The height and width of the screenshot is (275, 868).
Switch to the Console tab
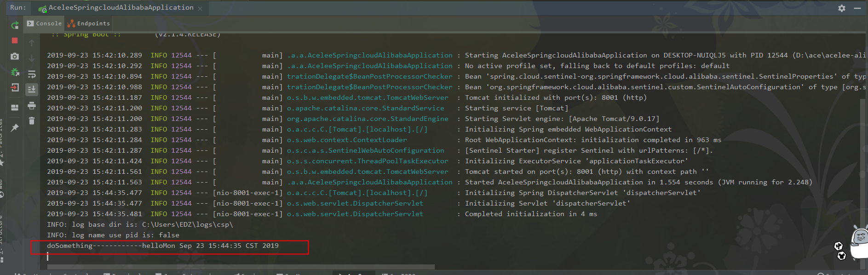(x=44, y=23)
